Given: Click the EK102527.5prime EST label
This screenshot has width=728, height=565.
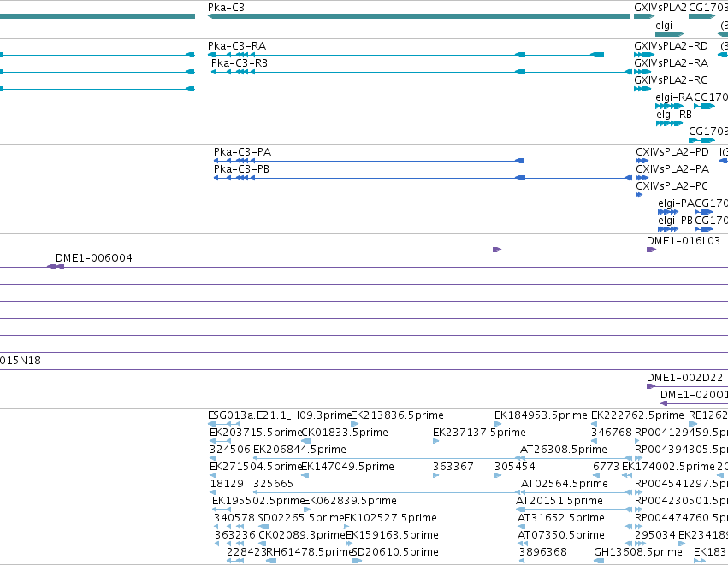Looking at the screenshot, I should 390,518.
